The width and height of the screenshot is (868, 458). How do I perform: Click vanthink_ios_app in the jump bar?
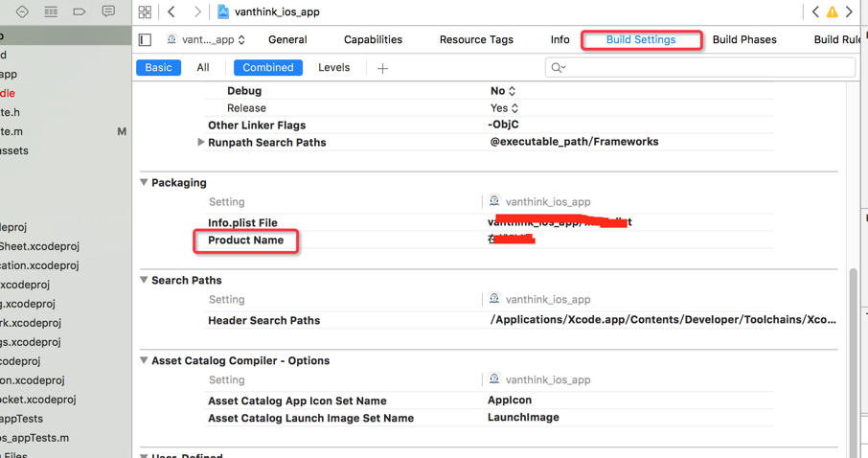pyautogui.click(x=277, y=11)
